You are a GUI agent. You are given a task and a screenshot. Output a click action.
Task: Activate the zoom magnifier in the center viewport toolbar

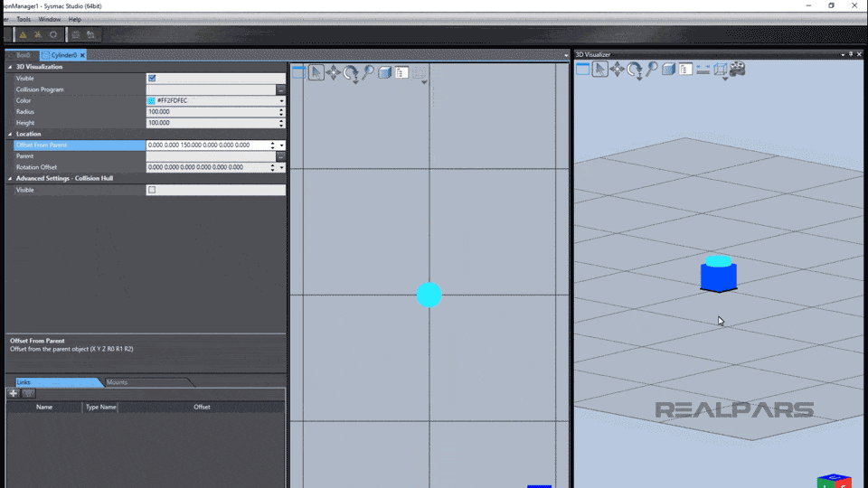coord(368,72)
